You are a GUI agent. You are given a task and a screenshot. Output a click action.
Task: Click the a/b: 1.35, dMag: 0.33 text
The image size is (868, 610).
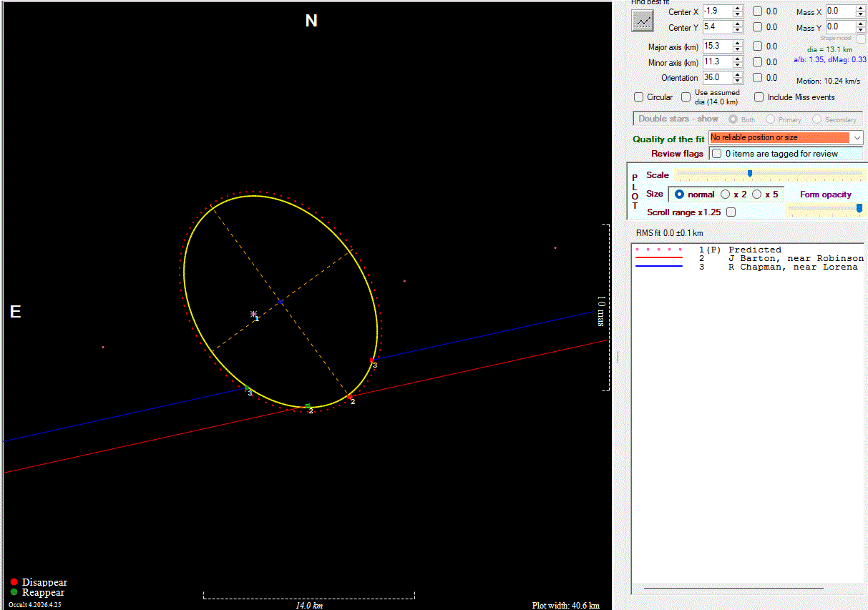click(830, 59)
